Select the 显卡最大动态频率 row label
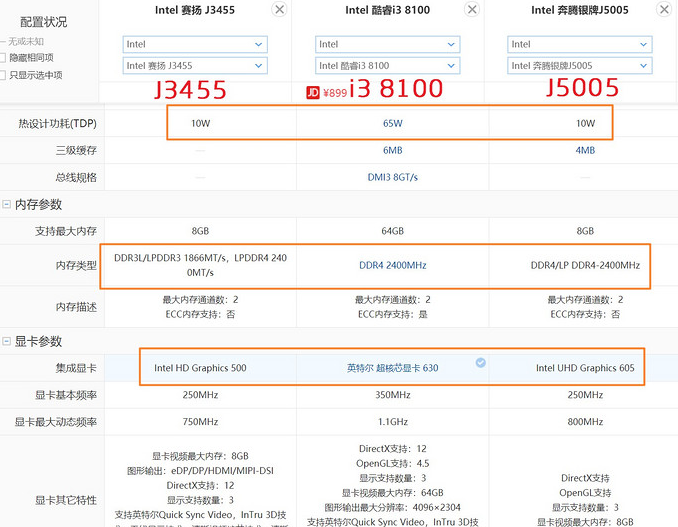The image size is (678, 527). [x=55, y=422]
